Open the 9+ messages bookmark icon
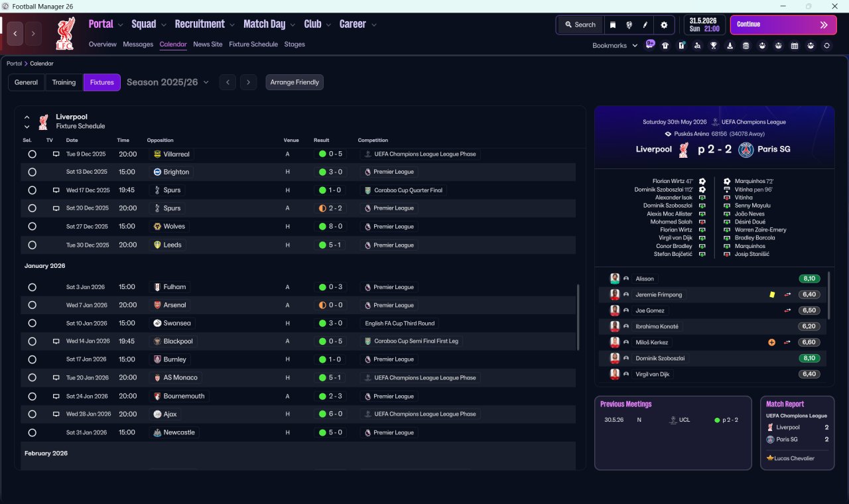 tap(650, 45)
